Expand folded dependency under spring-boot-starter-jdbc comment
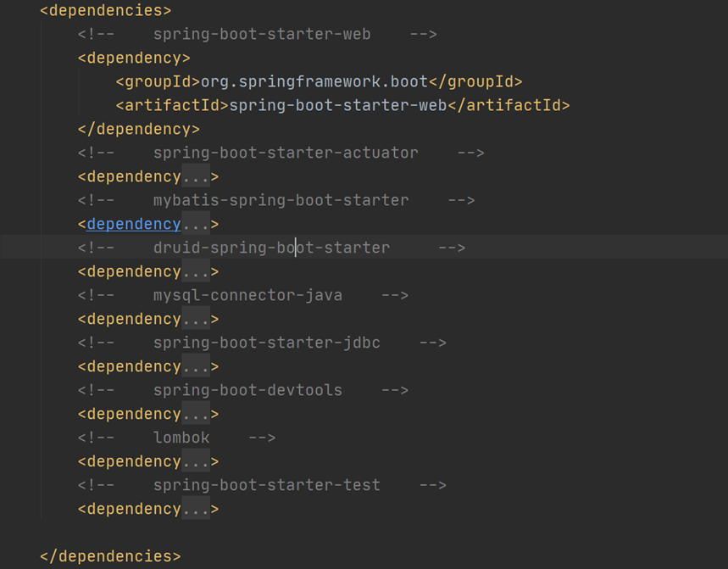This screenshot has width=728, height=569. pyautogui.click(x=196, y=366)
